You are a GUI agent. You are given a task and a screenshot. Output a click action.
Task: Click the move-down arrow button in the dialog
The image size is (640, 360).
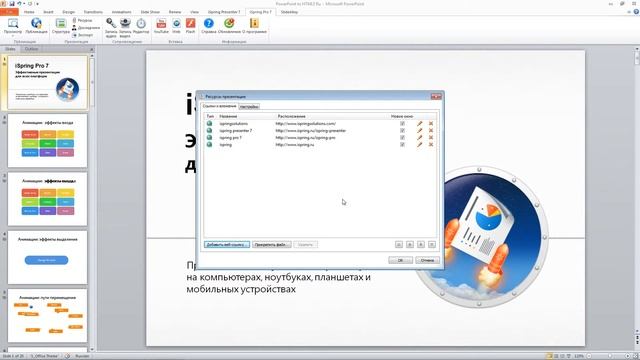click(421, 244)
